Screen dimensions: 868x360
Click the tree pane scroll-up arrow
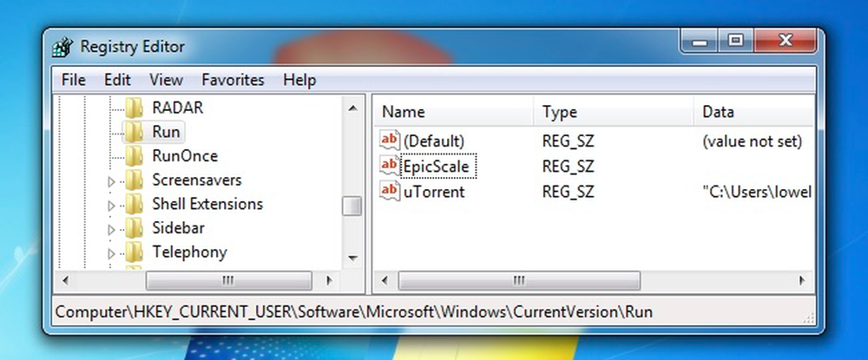[x=352, y=108]
